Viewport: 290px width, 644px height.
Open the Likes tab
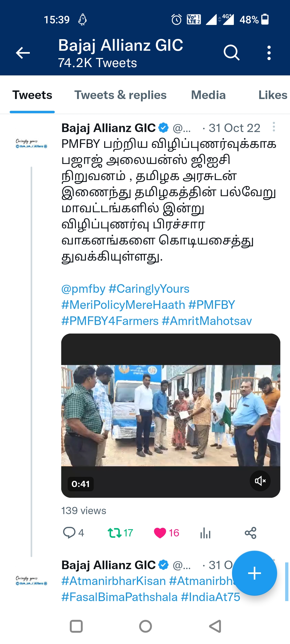point(273,95)
